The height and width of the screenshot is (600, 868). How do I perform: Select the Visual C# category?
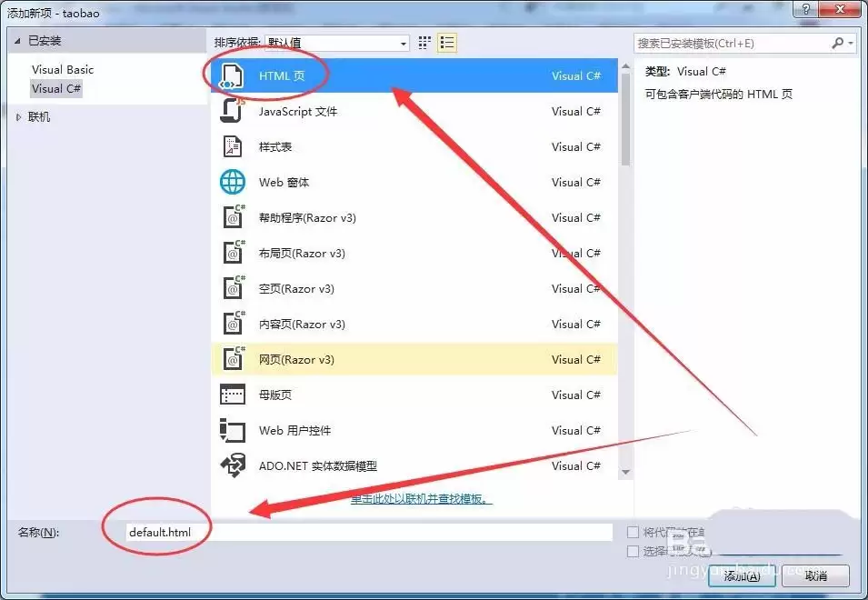coord(56,88)
